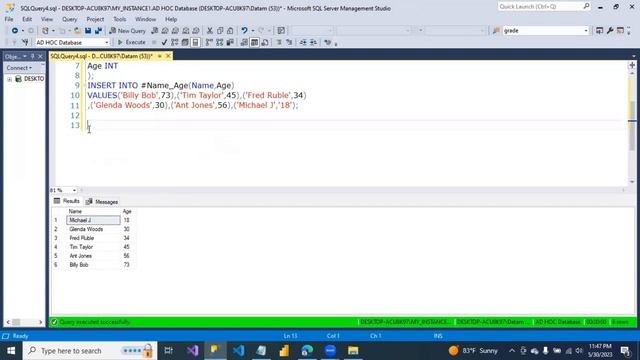Click the Cut scissors icon

coord(209,31)
